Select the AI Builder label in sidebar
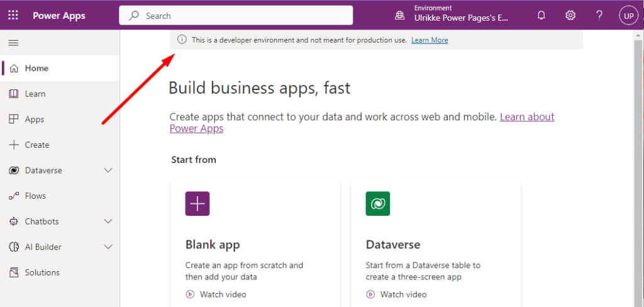This screenshot has width=644, height=307. click(43, 247)
